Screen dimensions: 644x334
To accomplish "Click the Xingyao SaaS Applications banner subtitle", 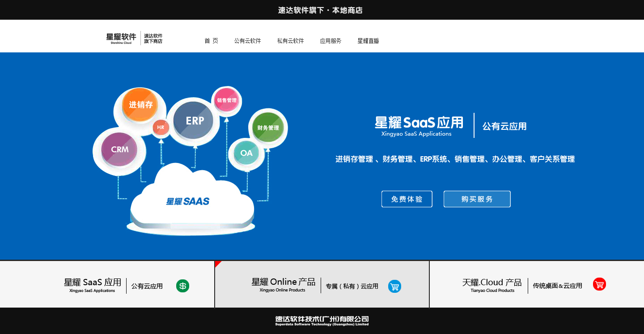I will point(416,134).
